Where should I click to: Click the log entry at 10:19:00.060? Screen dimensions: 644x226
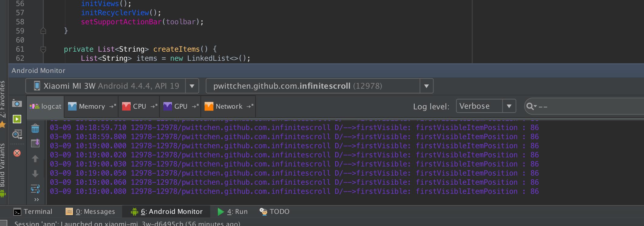tap(294, 182)
